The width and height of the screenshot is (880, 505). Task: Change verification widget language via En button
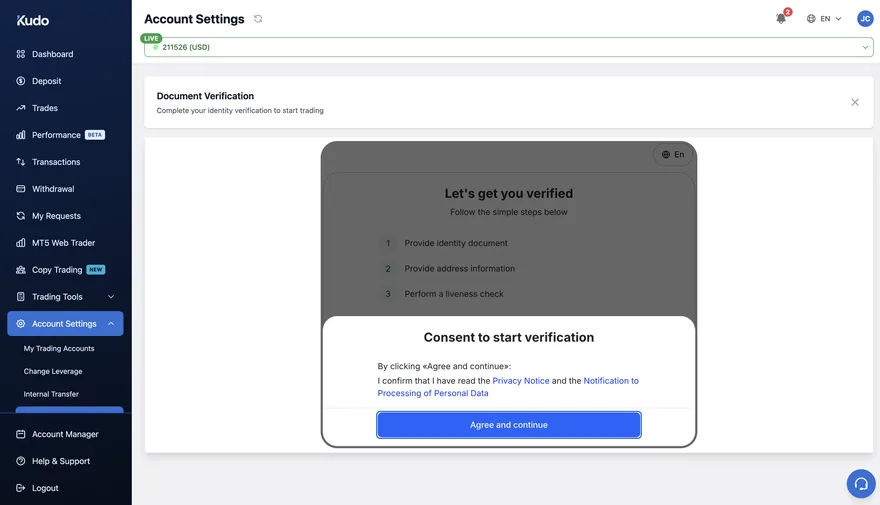pyautogui.click(x=673, y=154)
